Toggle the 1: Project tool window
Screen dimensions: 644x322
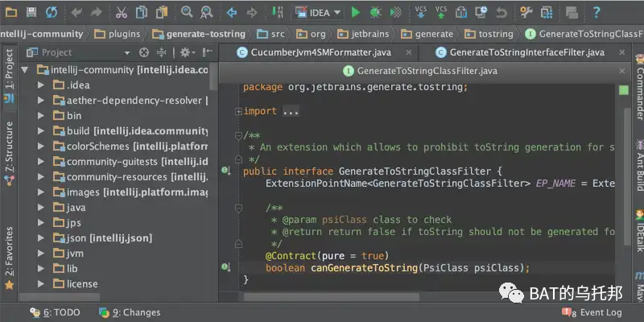coord(9,76)
